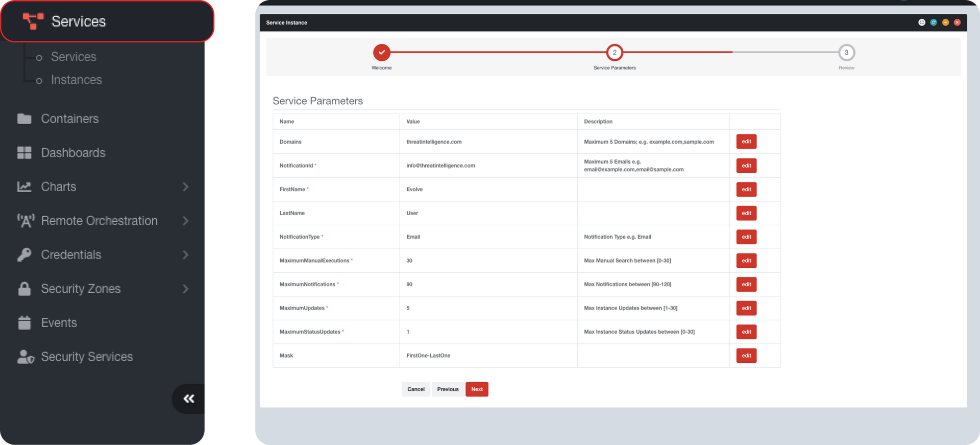Click the Credentials key icon
The width and height of the screenshot is (980, 445).
coord(24,254)
